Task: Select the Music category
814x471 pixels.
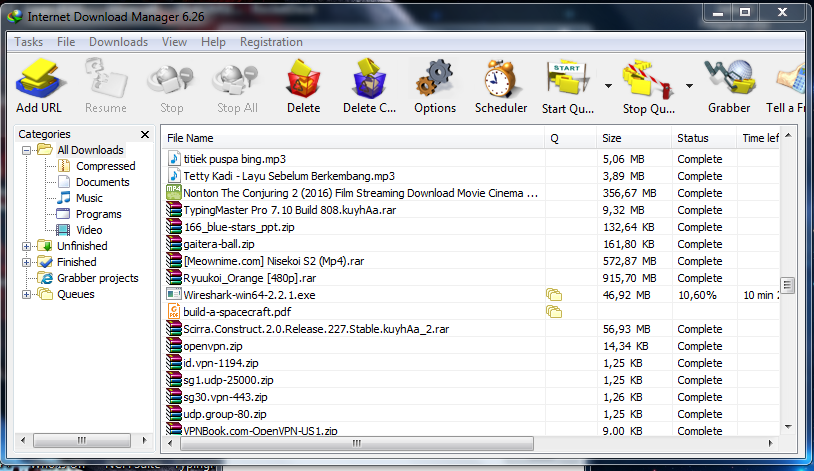Action: 89,198
